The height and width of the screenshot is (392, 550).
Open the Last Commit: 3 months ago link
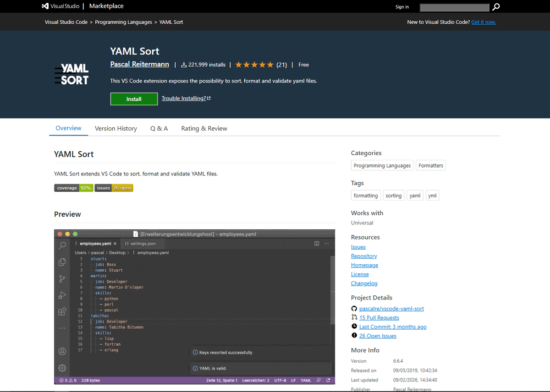pyautogui.click(x=393, y=327)
